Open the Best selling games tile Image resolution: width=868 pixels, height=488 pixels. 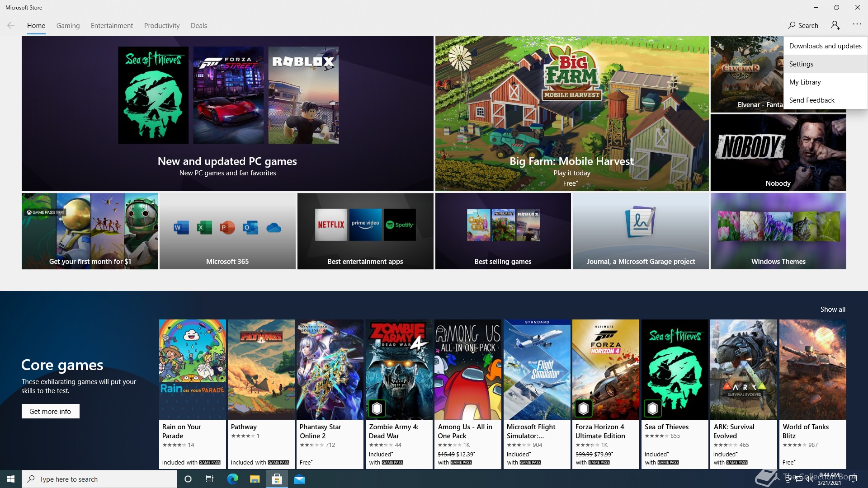click(x=503, y=231)
